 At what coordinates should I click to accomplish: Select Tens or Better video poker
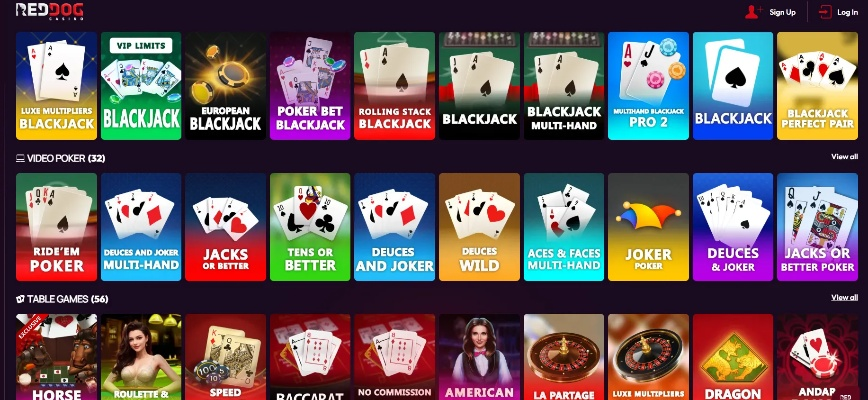tap(310, 227)
